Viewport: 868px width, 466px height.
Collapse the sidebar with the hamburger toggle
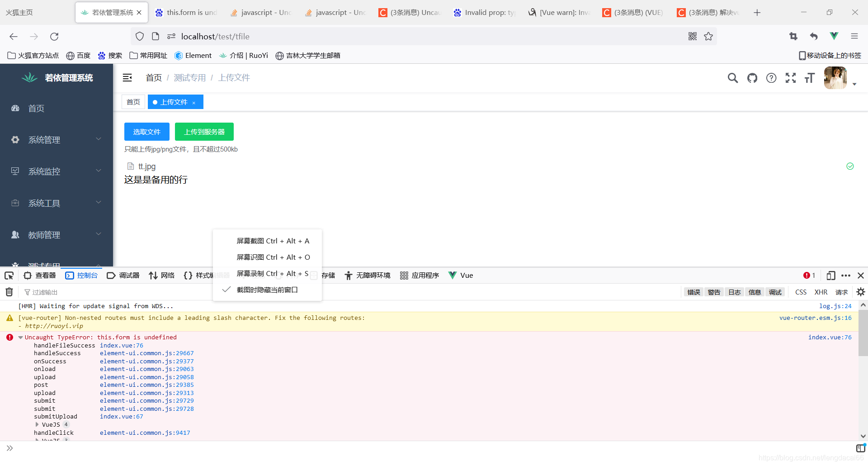click(127, 78)
